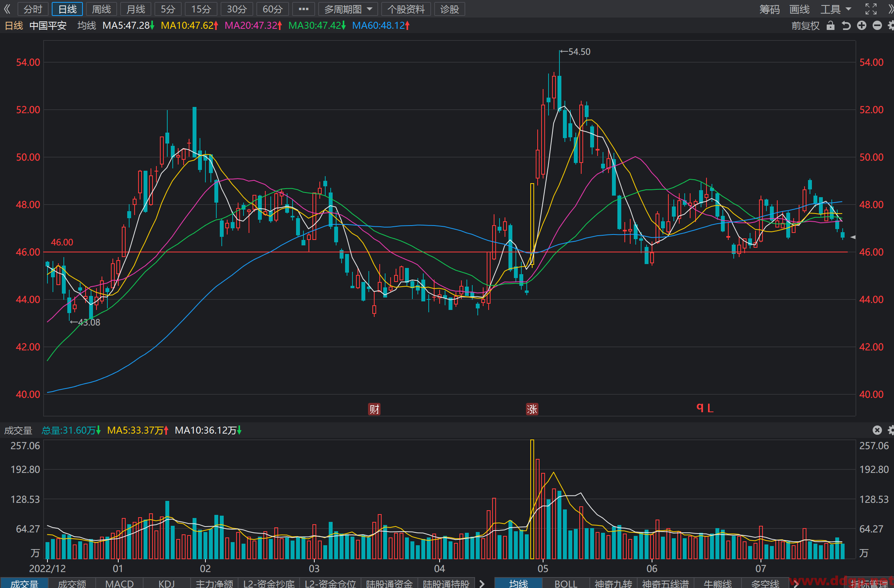894x588 pixels.
Task: Open the 多周期图 dropdown
Action: [348, 9]
